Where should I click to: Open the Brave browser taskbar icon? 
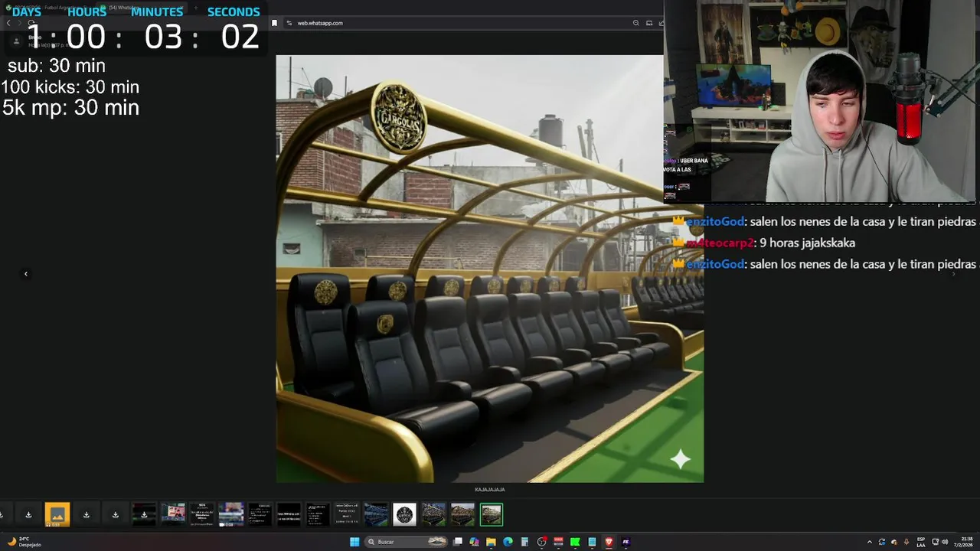click(609, 542)
